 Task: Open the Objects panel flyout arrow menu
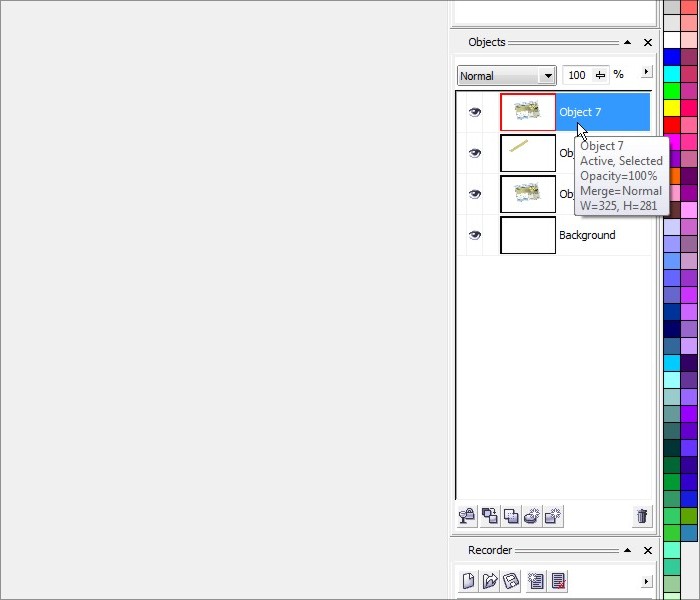pyautogui.click(x=646, y=72)
